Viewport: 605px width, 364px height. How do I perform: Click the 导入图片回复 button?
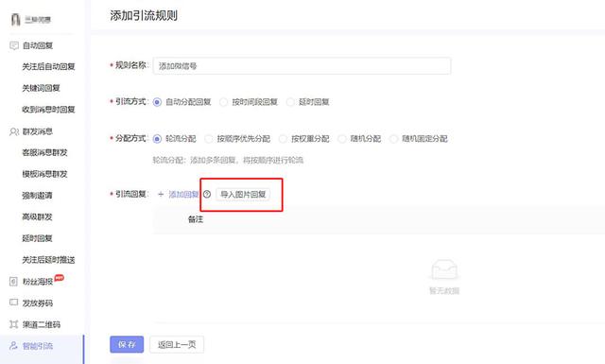(x=243, y=194)
